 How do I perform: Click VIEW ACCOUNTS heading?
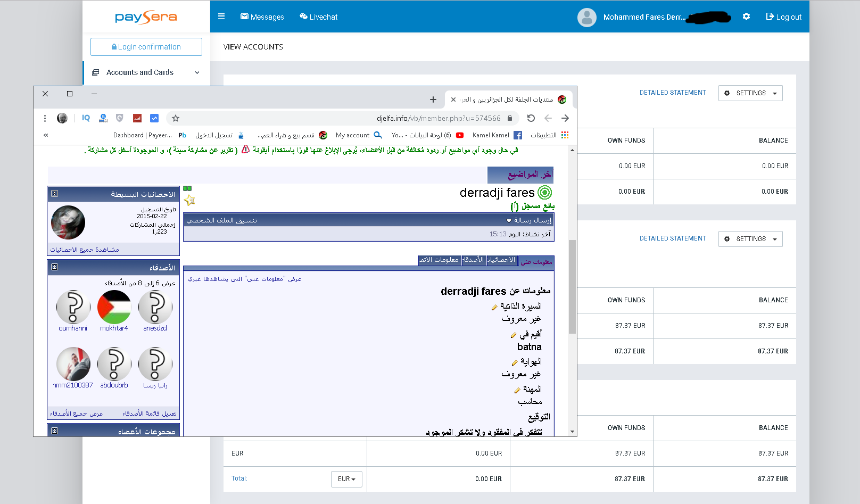[x=253, y=47]
